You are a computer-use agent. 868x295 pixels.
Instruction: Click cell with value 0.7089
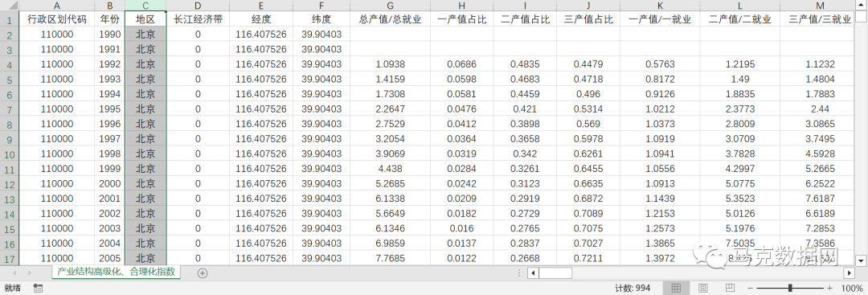[588, 214]
